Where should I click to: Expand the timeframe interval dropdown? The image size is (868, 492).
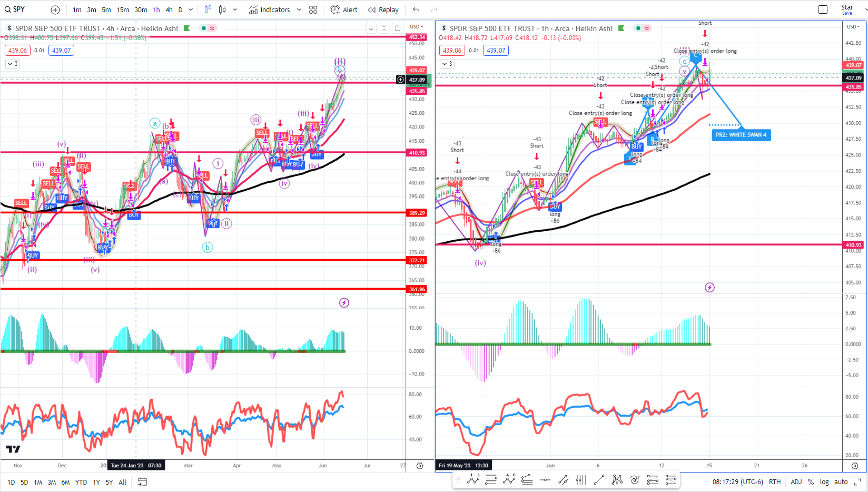[x=191, y=10]
